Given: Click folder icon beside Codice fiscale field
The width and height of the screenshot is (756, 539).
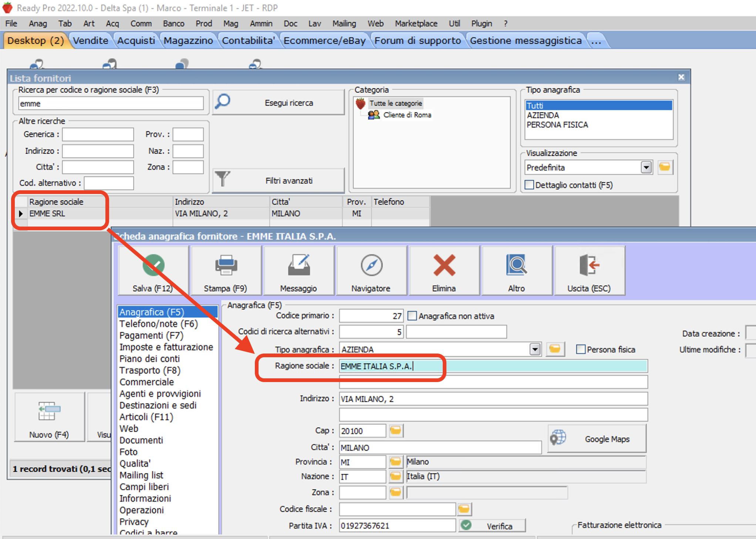Looking at the screenshot, I should pos(464,509).
